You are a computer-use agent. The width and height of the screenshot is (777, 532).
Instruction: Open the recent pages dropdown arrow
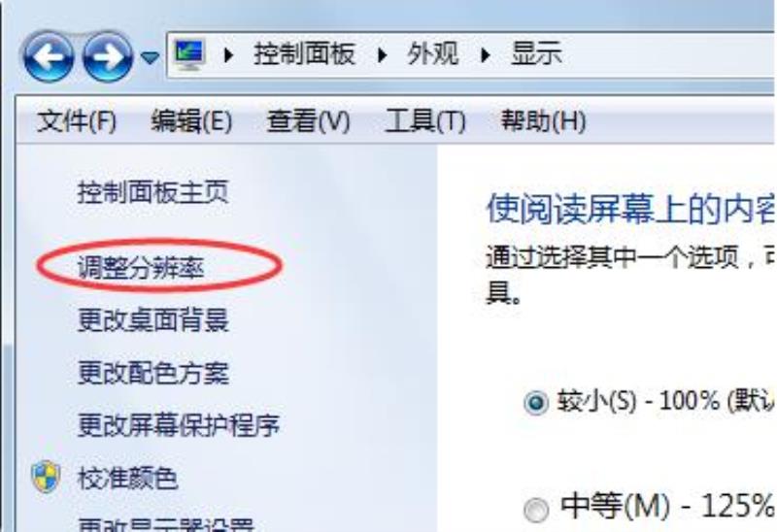click(150, 58)
